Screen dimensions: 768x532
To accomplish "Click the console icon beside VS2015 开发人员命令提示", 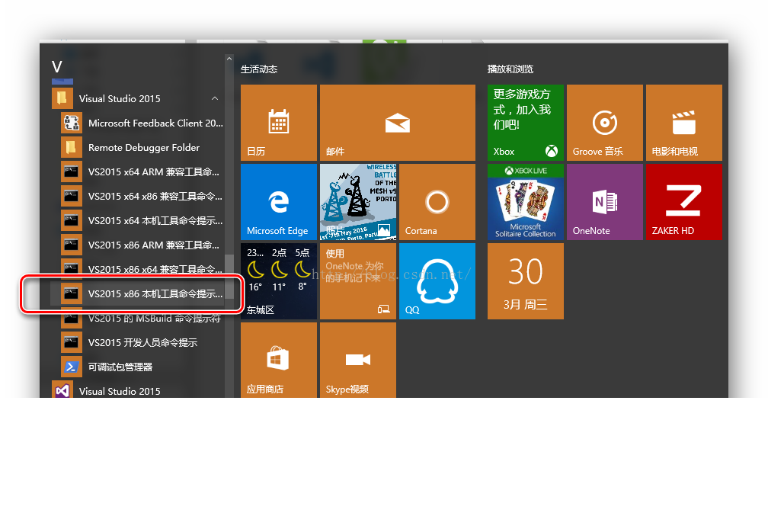I will point(72,342).
